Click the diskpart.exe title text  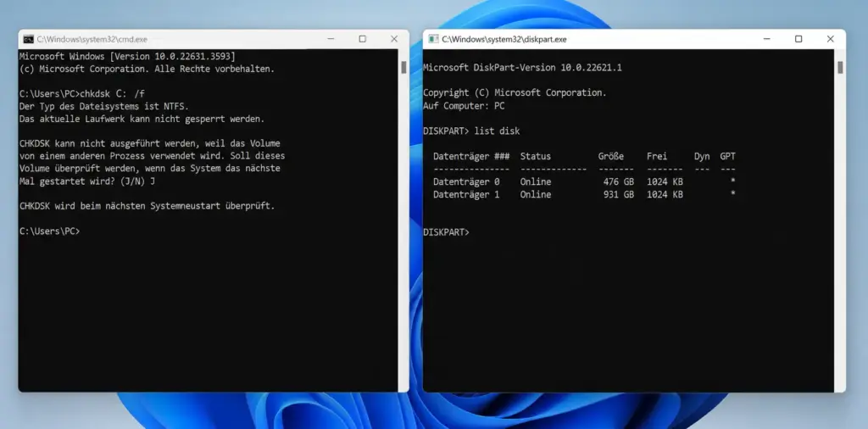click(504, 39)
